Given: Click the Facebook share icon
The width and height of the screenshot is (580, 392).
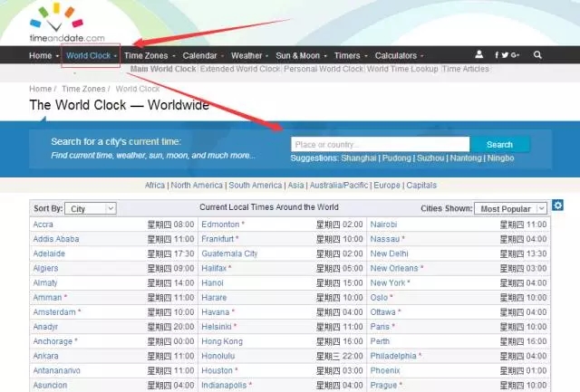Looking at the screenshot, I should click(497, 55).
